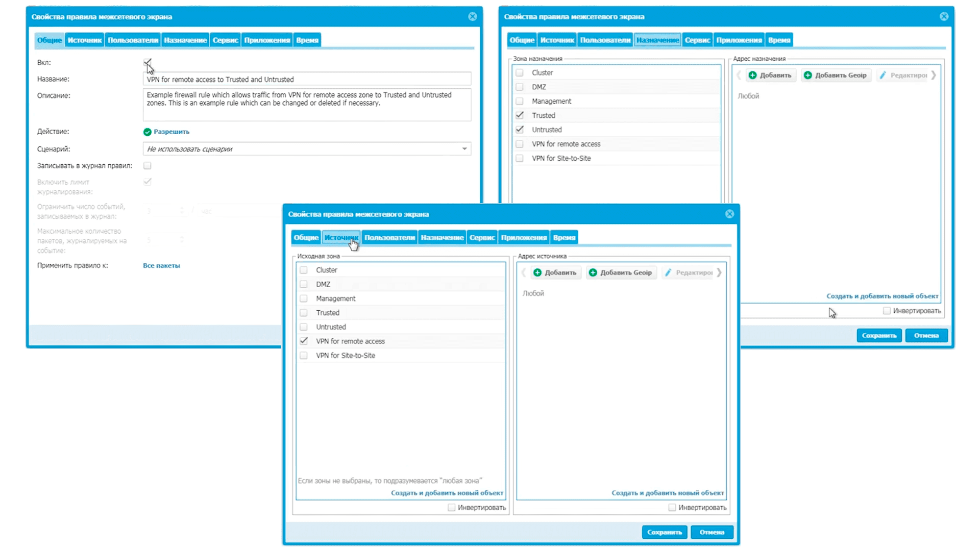
Task: Click pencil Редактировать in Адрес назначения toolbar
Action: pyautogui.click(x=883, y=76)
